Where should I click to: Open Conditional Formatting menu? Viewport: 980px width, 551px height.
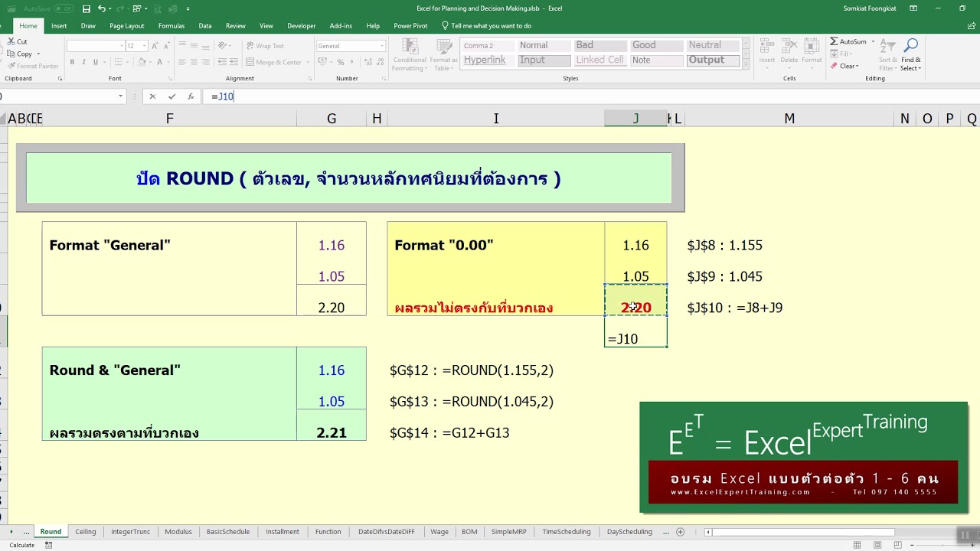pos(410,55)
